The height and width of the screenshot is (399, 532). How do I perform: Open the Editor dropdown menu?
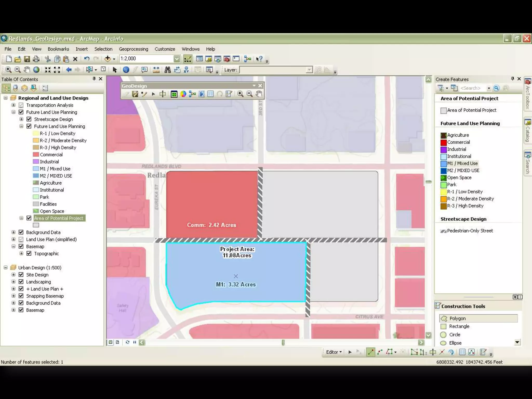coord(334,352)
